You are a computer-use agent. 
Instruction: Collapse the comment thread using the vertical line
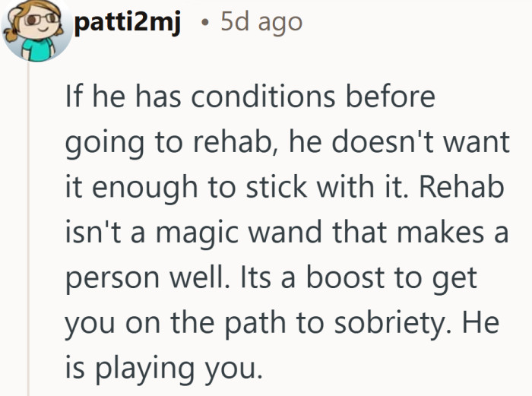tap(29, 229)
